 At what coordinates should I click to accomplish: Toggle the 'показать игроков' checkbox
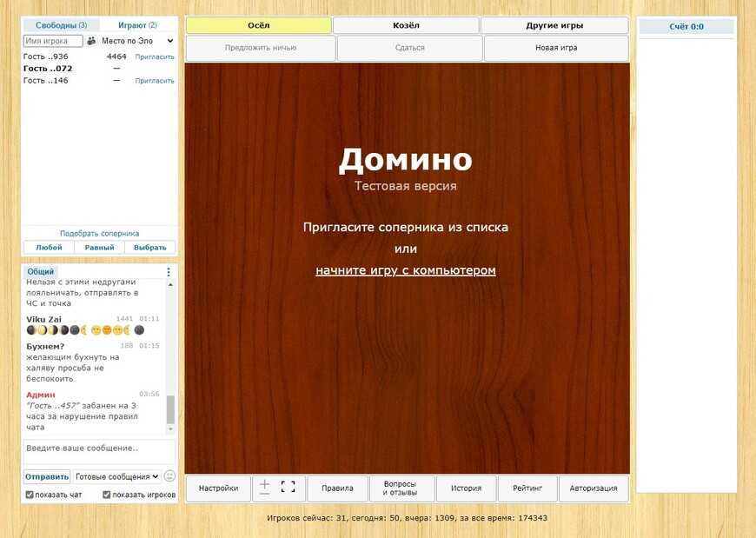[x=107, y=495]
